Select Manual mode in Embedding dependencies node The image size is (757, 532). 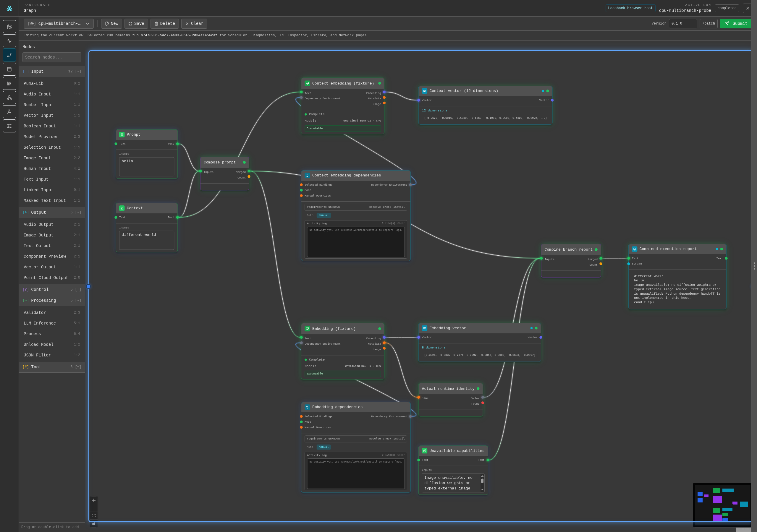click(x=323, y=447)
